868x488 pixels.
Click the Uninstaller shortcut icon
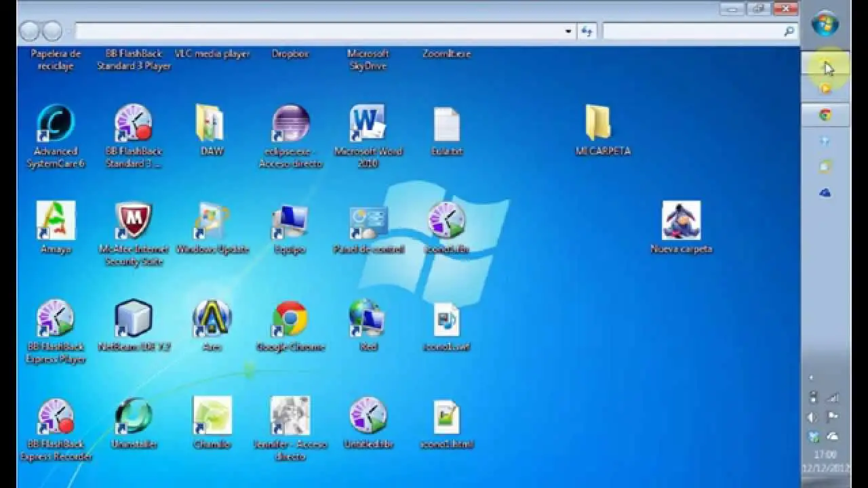tap(134, 416)
